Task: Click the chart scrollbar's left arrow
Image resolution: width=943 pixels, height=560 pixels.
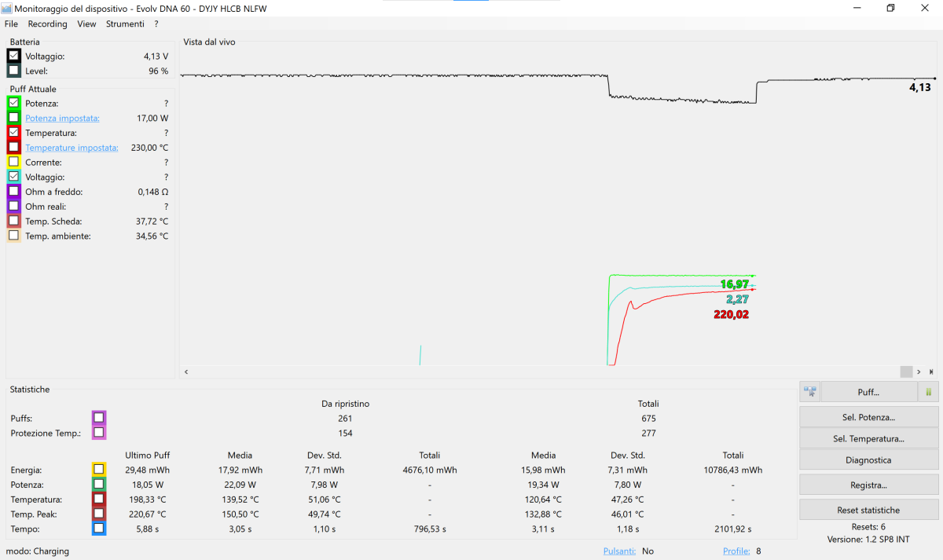Action: 186,372
